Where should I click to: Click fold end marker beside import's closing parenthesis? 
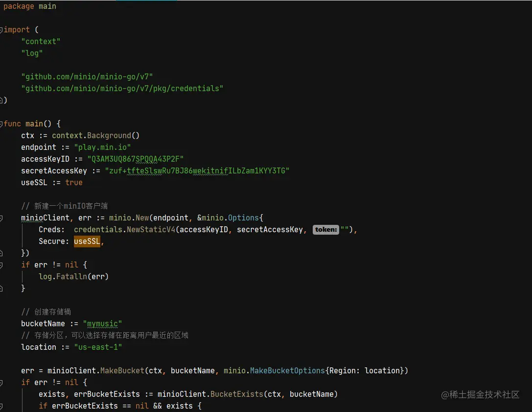(x=1, y=100)
